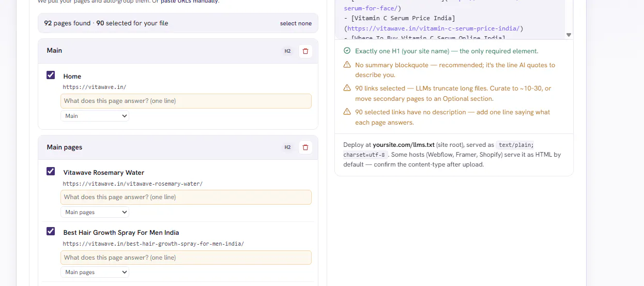Delete the Main section with trash icon

coord(305,51)
